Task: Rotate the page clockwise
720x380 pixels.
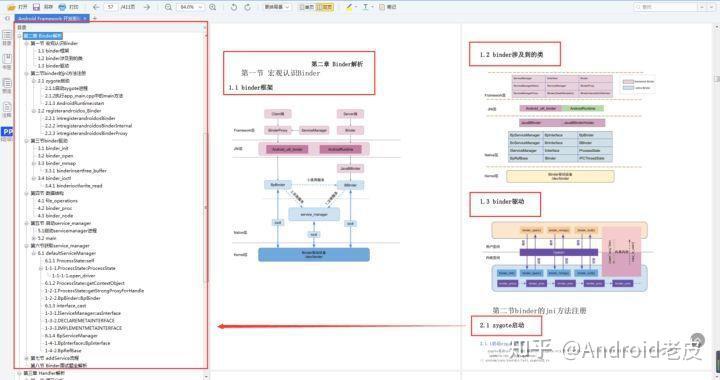Action: coord(248,7)
